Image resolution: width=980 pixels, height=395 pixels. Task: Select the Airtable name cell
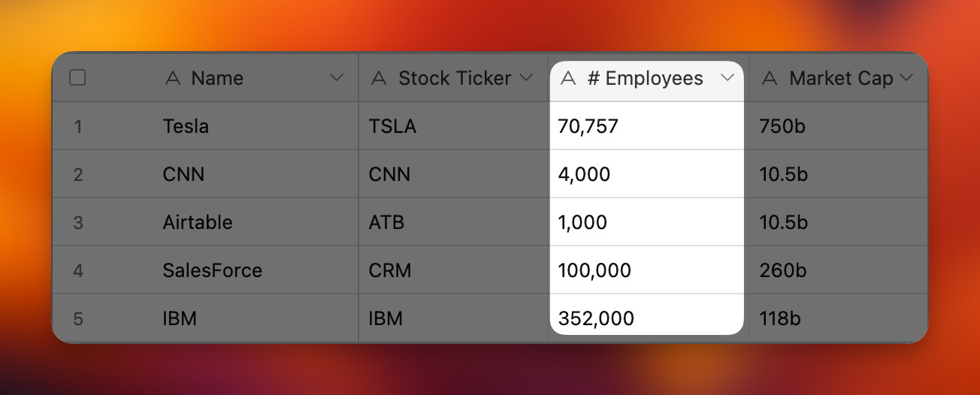(x=198, y=222)
